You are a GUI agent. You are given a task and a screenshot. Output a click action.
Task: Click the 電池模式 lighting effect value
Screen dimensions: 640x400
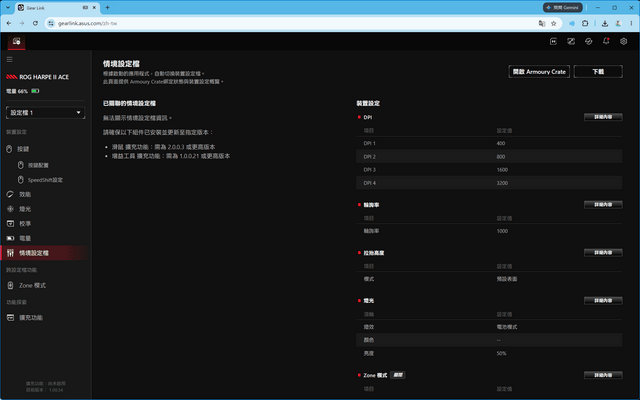(x=507, y=327)
